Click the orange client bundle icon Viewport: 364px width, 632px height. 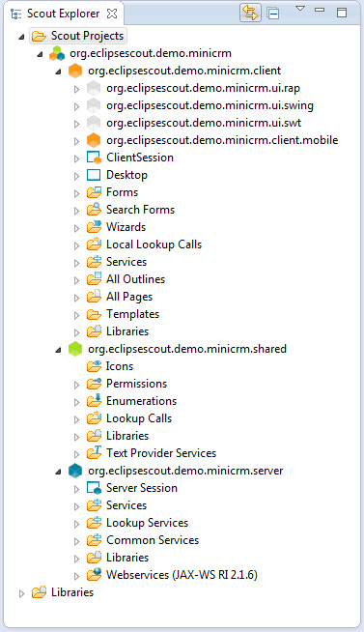coord(75,71)
